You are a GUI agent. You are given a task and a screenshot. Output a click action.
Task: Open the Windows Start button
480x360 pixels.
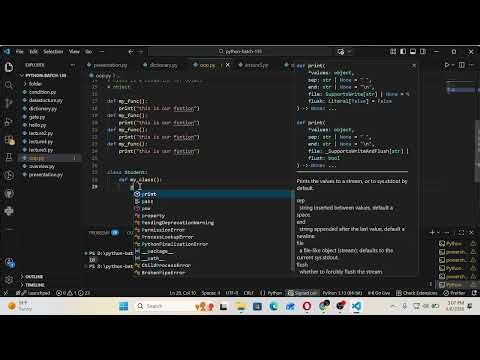[x=124, y=306]
